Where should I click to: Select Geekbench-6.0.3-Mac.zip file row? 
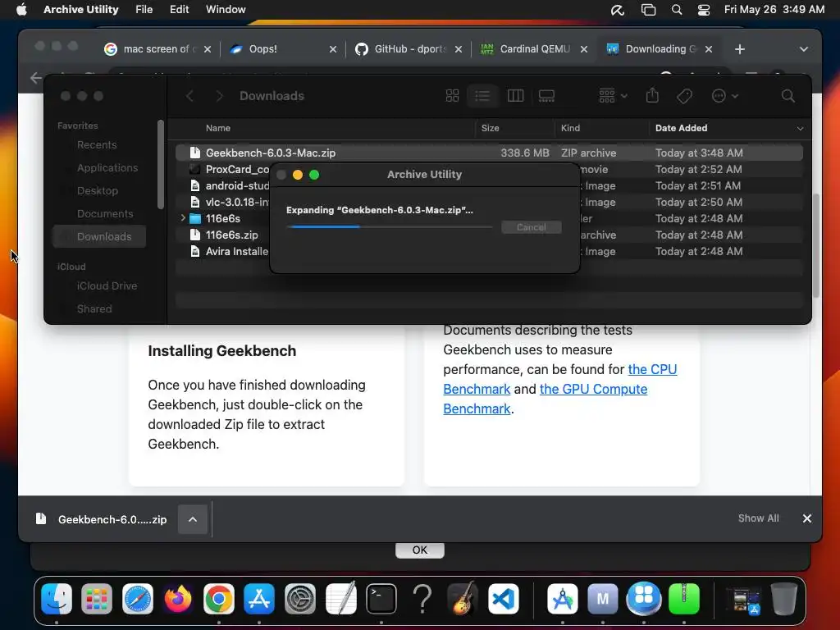(489, 153)
